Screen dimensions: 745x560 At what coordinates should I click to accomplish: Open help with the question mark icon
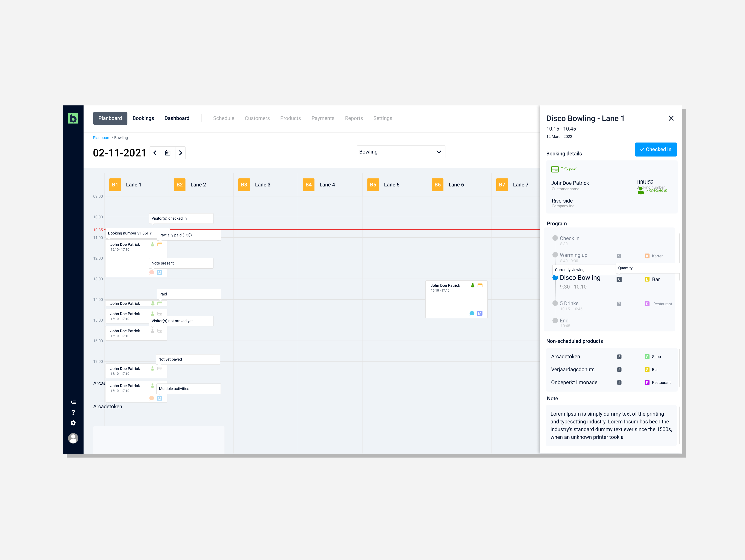click(x=73, y=413)
